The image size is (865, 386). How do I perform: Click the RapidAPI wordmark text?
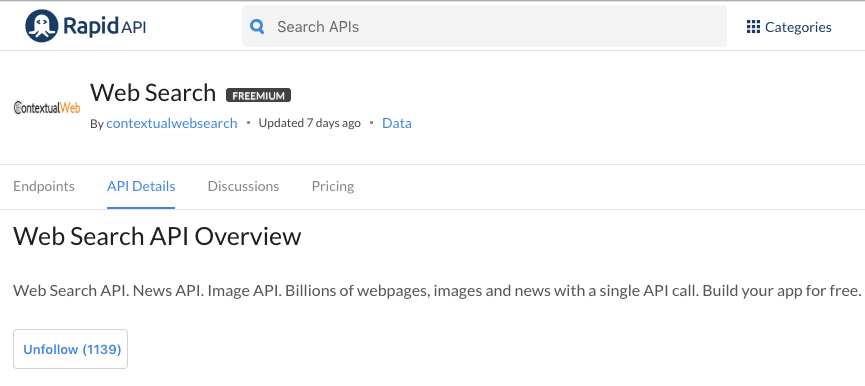(105, 26)
